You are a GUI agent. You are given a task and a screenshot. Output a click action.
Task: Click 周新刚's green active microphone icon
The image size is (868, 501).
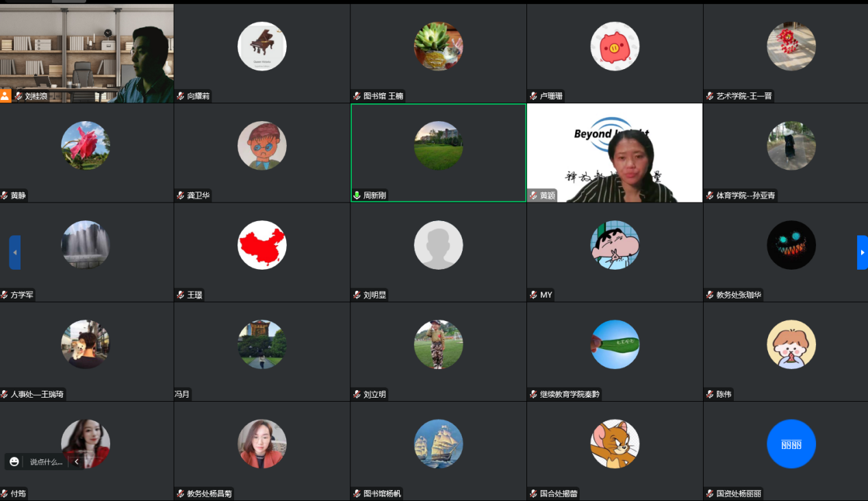point(357,196)
